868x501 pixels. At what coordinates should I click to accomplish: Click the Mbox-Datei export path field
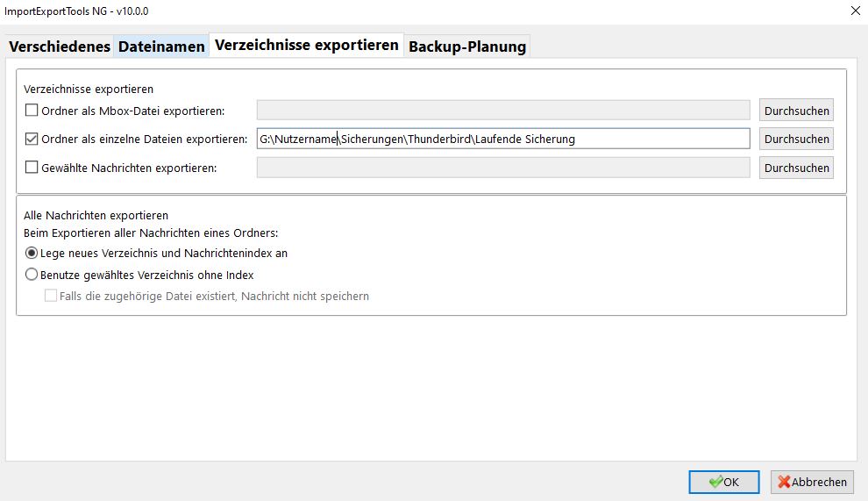point(503,111)
